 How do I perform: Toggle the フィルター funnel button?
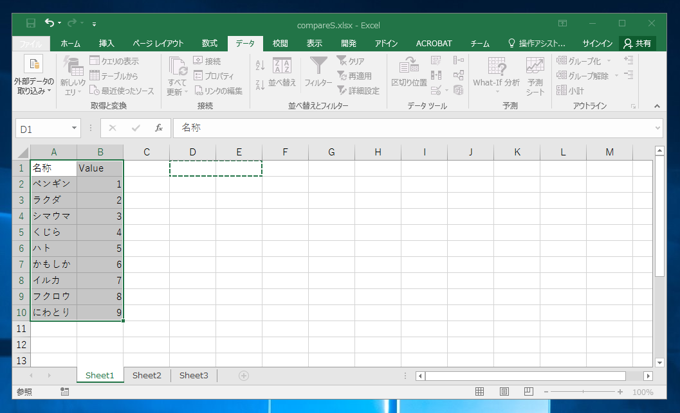(x=318, y=72)
